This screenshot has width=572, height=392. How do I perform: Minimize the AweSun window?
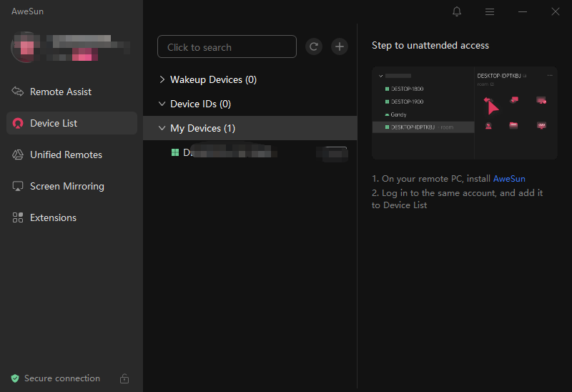click(523, 11)
